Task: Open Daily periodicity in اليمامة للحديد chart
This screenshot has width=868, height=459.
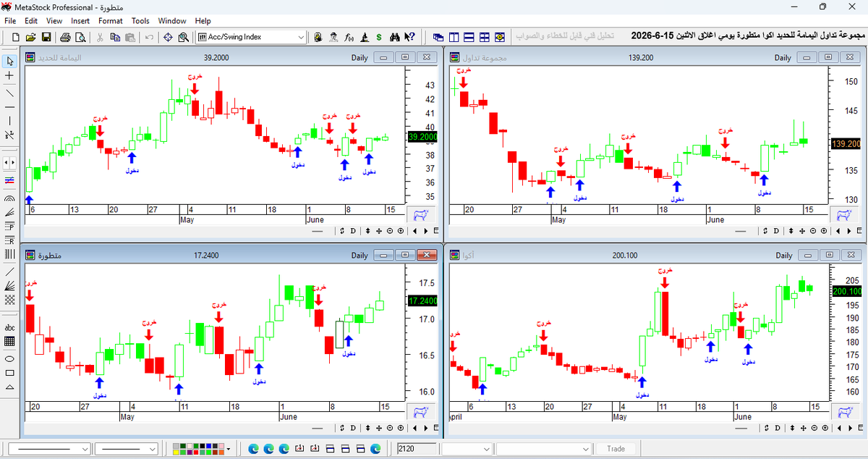Action: 359,58
